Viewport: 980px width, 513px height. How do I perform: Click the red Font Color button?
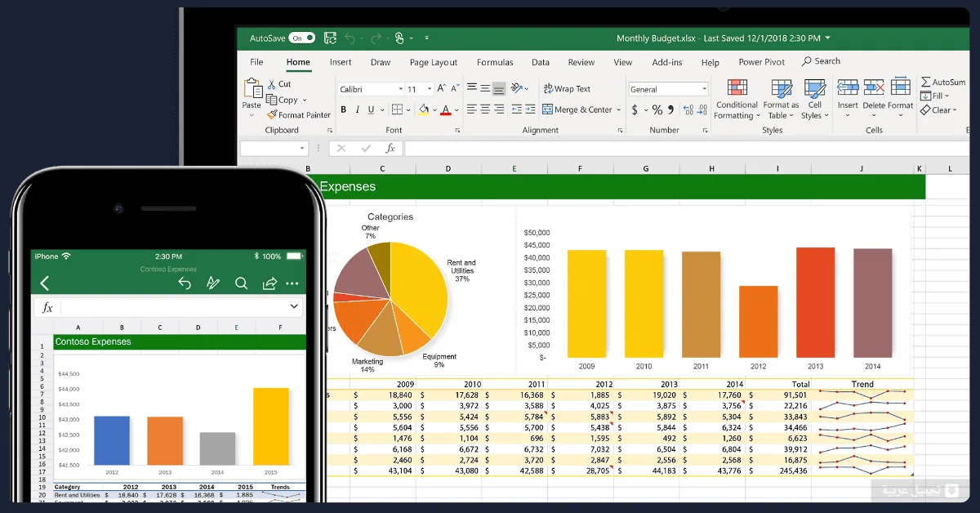coord(448,109)
